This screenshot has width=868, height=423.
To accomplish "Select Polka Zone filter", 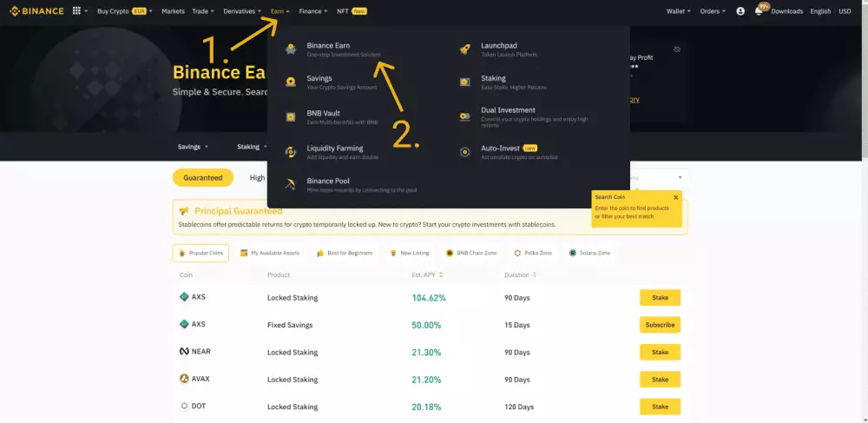I will (533, 253).
